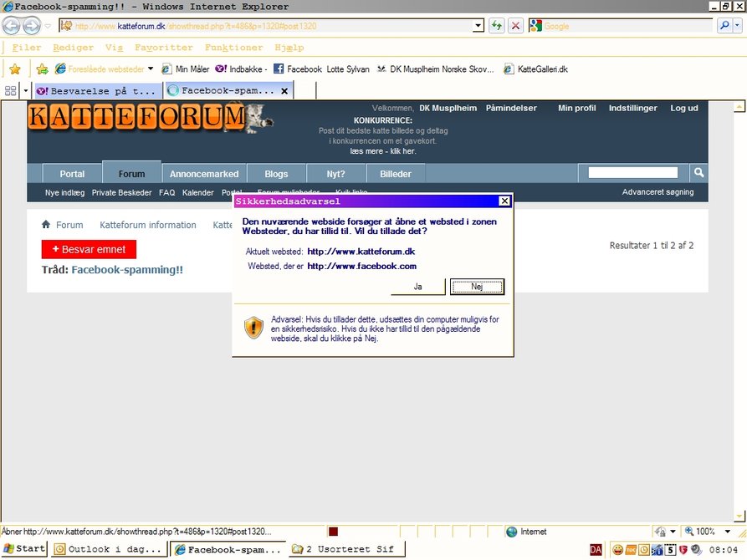Open the recent pages dropdown beside Forward
This screenshot has width=747, height=560.
(48, 26)
